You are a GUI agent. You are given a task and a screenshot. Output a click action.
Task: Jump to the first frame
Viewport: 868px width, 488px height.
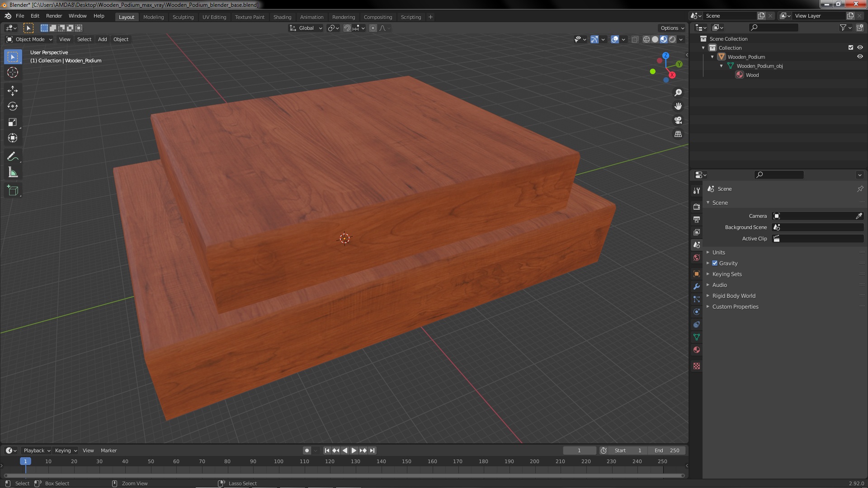tap(327, 450)
